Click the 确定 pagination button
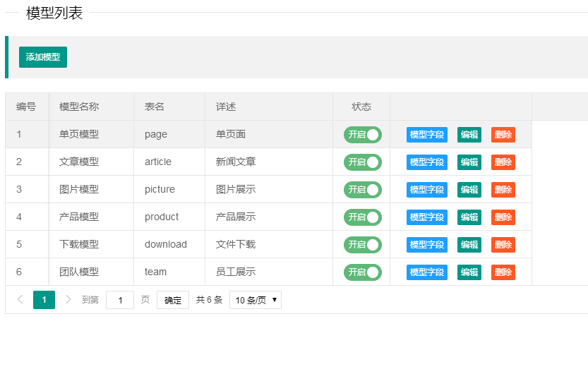This screenshot has height=374, width=588. 172,300
